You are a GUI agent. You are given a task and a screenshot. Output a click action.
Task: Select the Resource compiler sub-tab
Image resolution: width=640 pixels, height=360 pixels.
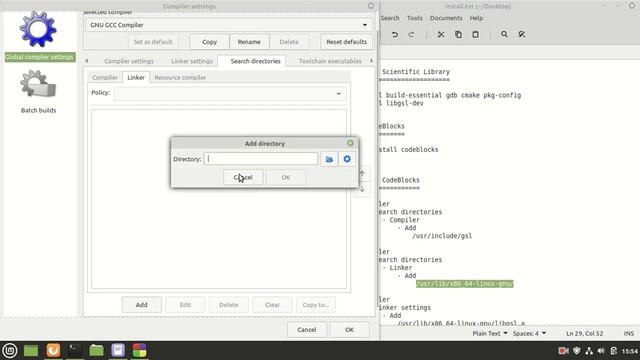point(180,78)
